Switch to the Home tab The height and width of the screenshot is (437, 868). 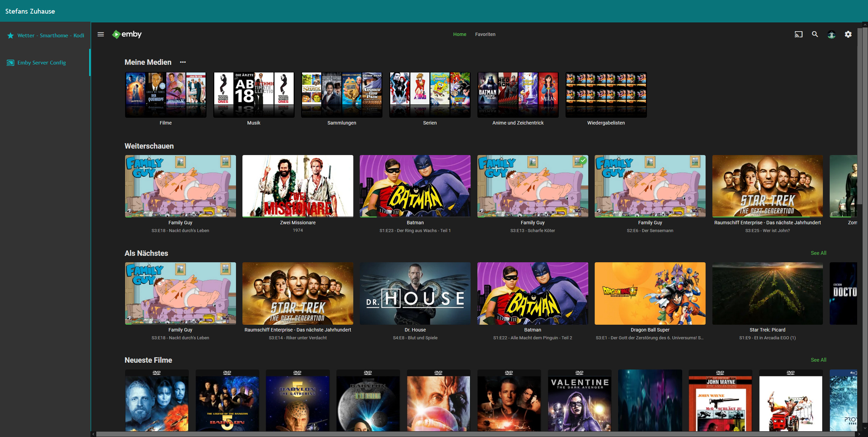click(460, 34)
